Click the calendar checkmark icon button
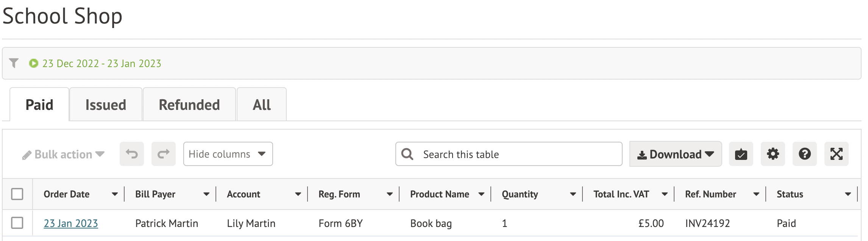The height and width of the screenshot is (241, 868). (741, 154)
